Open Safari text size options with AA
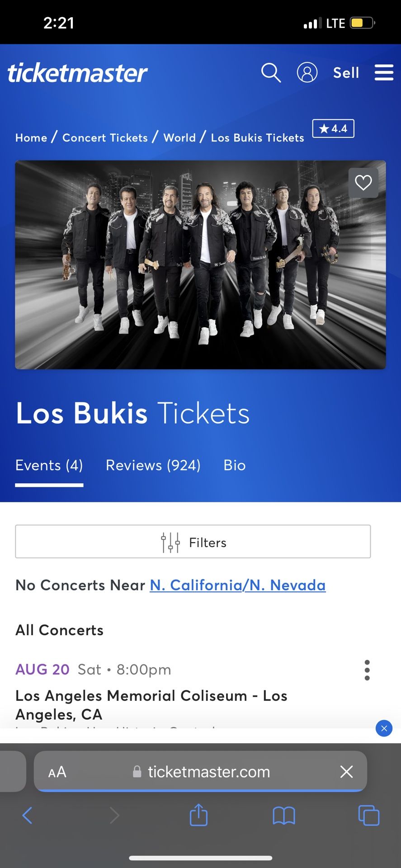Screen dimensions: 401x868 (x=58, y=772)
